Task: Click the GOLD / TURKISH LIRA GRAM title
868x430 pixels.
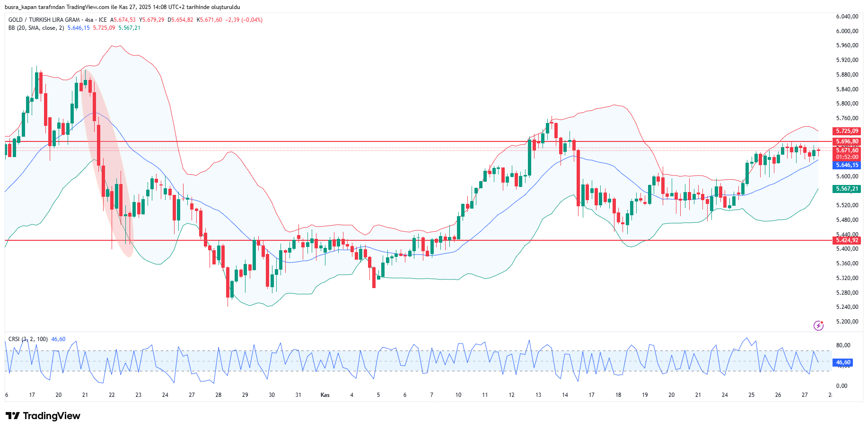Action: coord(44,20)
